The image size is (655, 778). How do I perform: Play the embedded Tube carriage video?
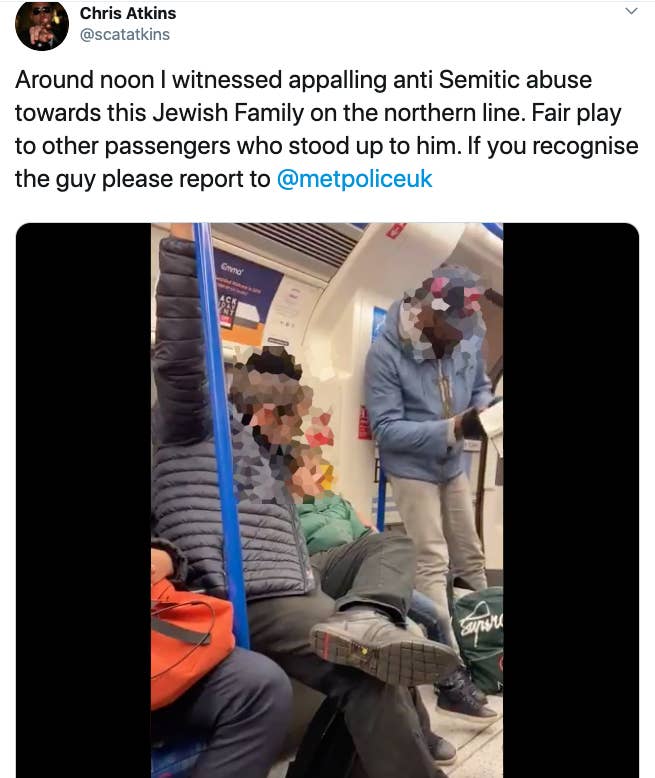(x=327, y=500)
